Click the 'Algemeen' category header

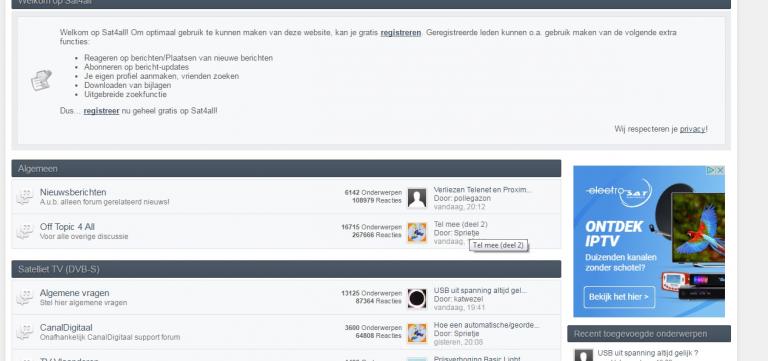pyautogui.click(x=286, y=168)
